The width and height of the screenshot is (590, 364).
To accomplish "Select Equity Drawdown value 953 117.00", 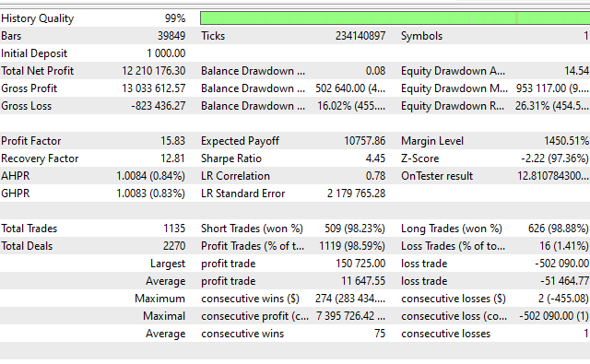I will coord(552,88).
